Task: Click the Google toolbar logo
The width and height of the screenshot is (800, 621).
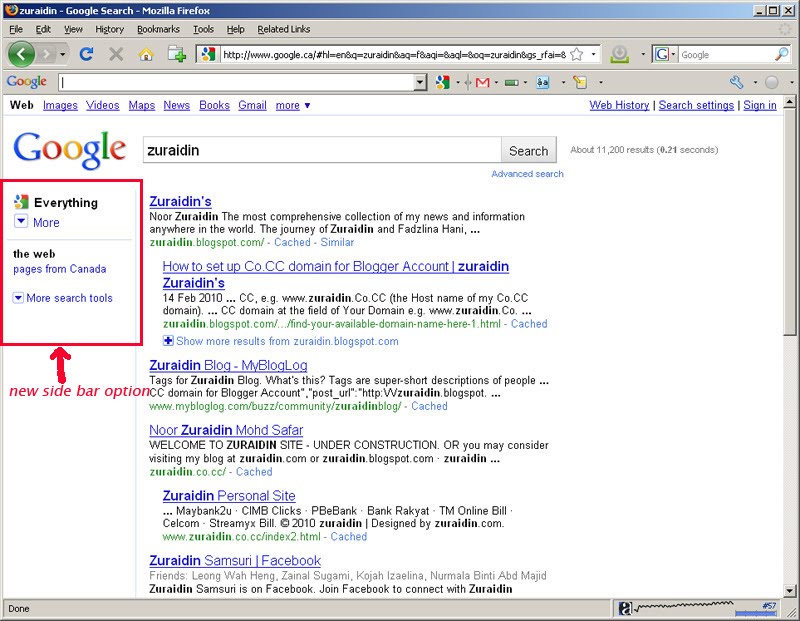Action: click(x=27, y=82)
